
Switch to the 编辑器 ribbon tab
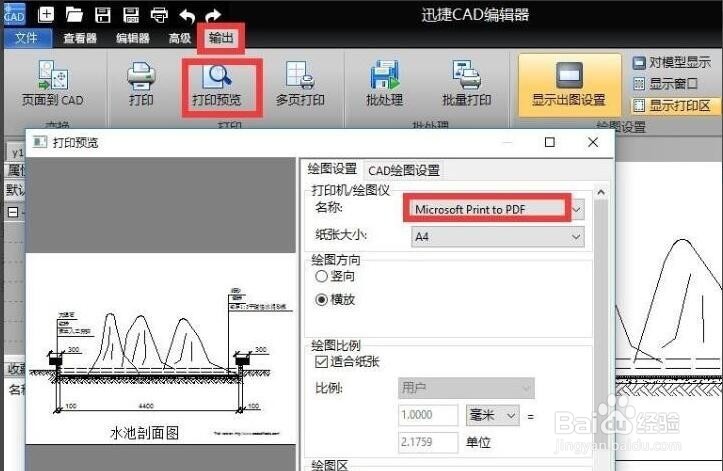pyautogui.click(x=133, y=38)
